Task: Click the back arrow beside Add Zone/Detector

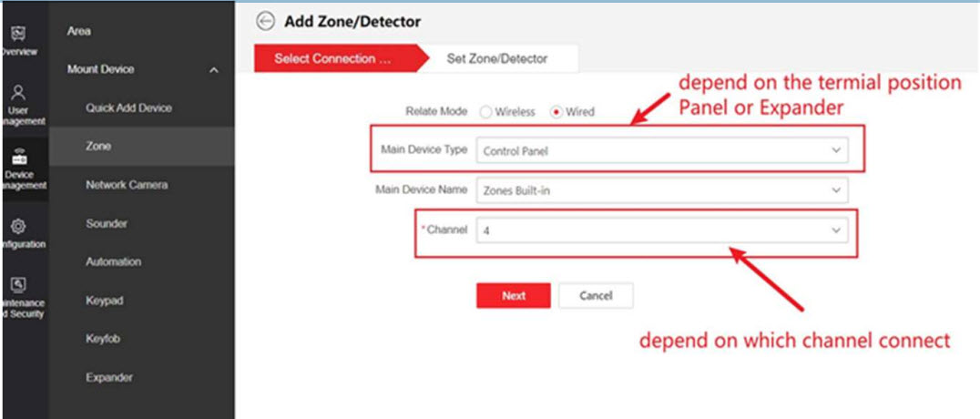Action: pyautogui.click(x=265, y=21)
